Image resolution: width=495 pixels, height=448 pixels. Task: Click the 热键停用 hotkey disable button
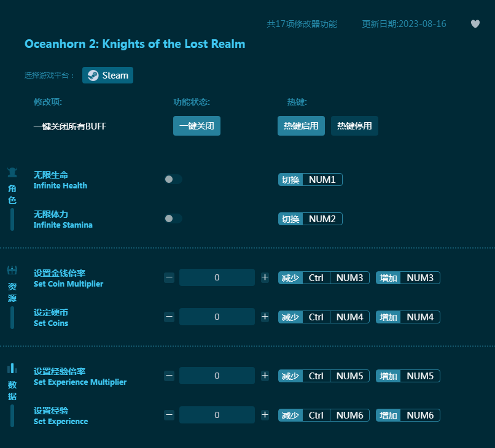354,126
